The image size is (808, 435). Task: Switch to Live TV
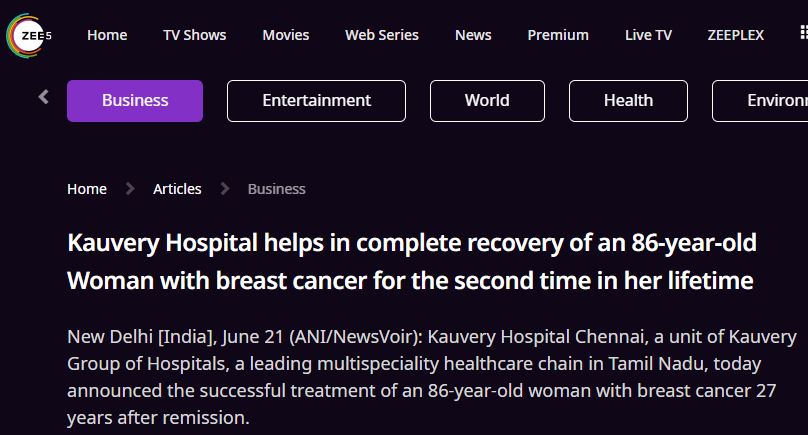[x=648, y=35]
